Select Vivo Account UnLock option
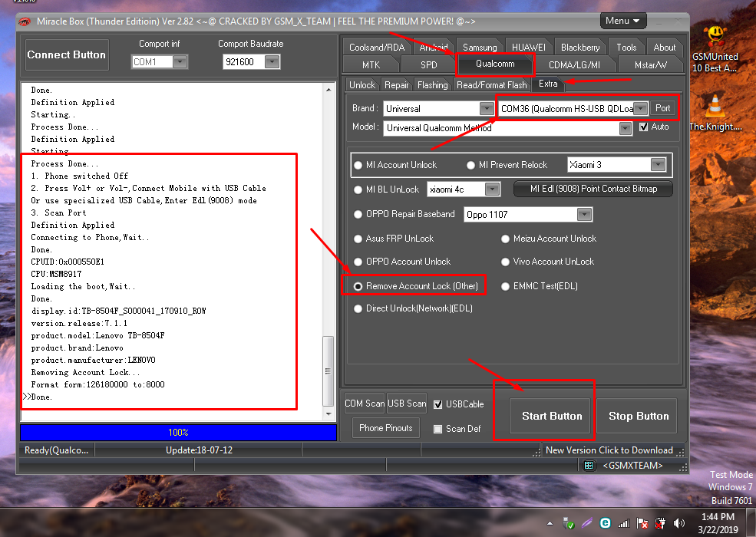Screen dimensions: 756x537 pyautogui.click(x=505, y=262)
